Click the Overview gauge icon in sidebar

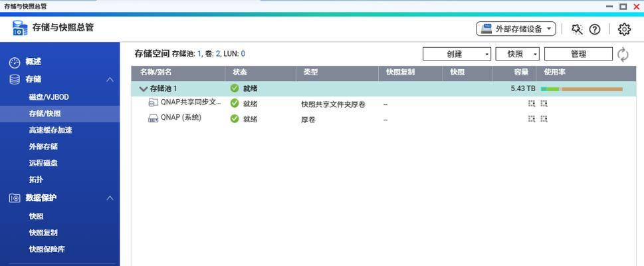point(15,63)
